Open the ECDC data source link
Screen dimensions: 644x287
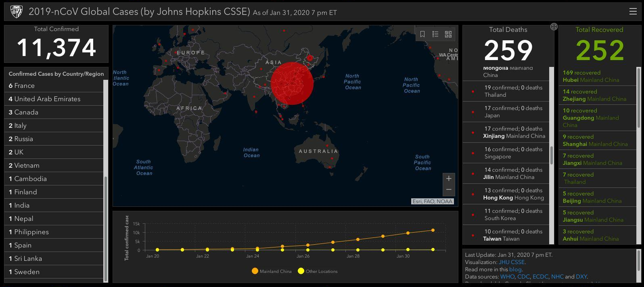click(x=540, y=277)
